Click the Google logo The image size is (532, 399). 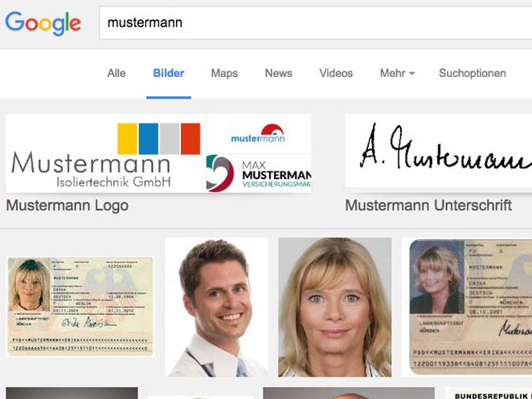tap(43, 23)
